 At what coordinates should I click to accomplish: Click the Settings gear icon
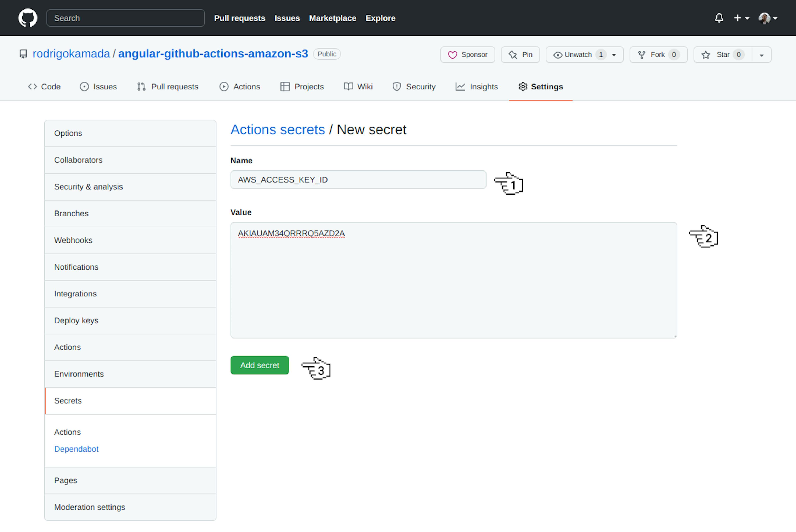tap(523, 87)
